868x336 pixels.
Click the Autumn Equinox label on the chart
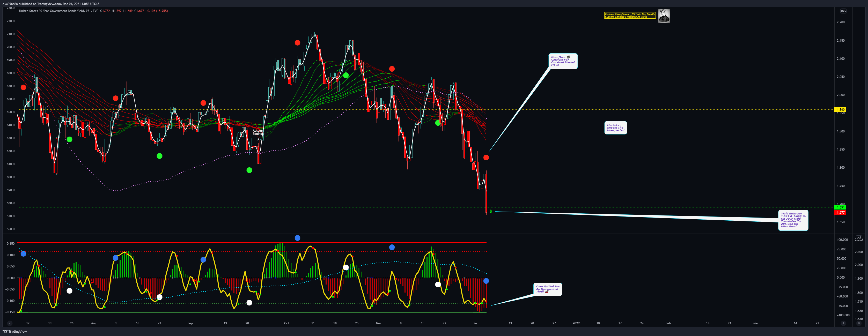pyautogui.click(x=258, y=132)
